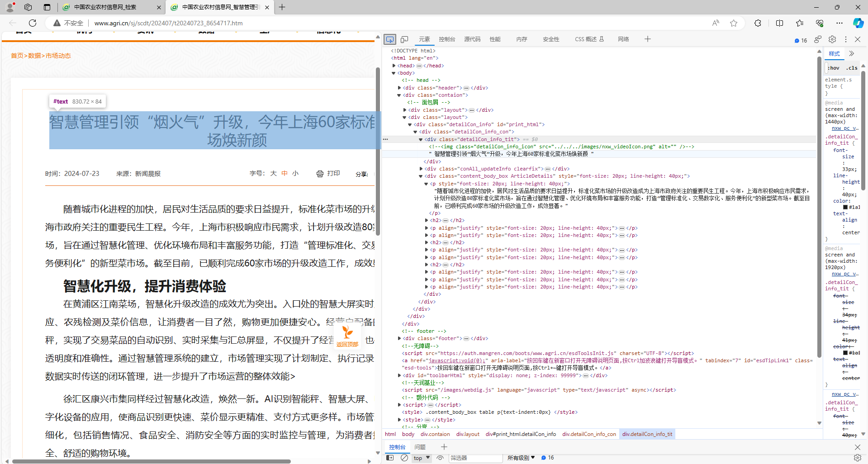Viewport: 868px width, 464px height.
Task: Clear the console with the ban icon
Action: pos(404,458)
